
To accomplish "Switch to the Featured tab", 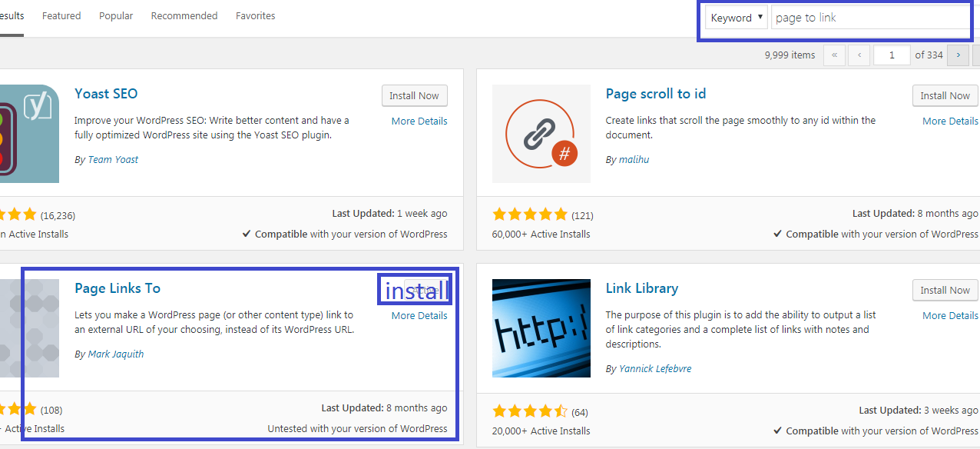I will pos(61,15).
